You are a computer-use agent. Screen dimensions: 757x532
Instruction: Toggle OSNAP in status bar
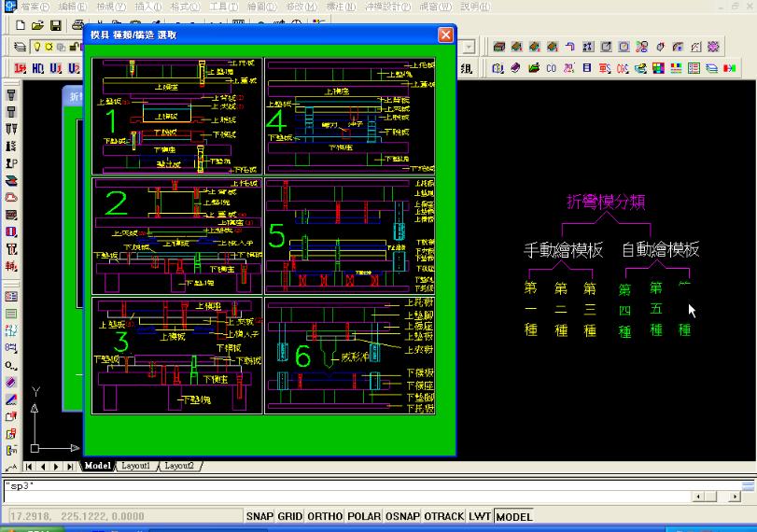coord(402,516)
